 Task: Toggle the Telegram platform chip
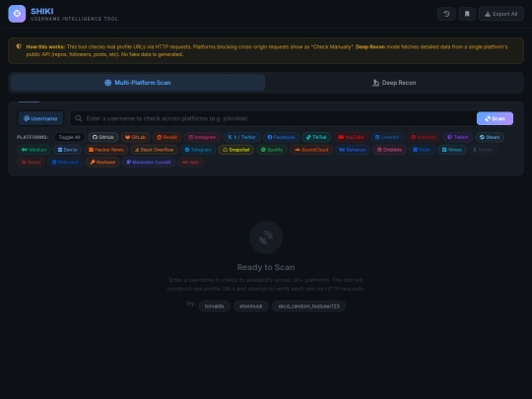198,150
